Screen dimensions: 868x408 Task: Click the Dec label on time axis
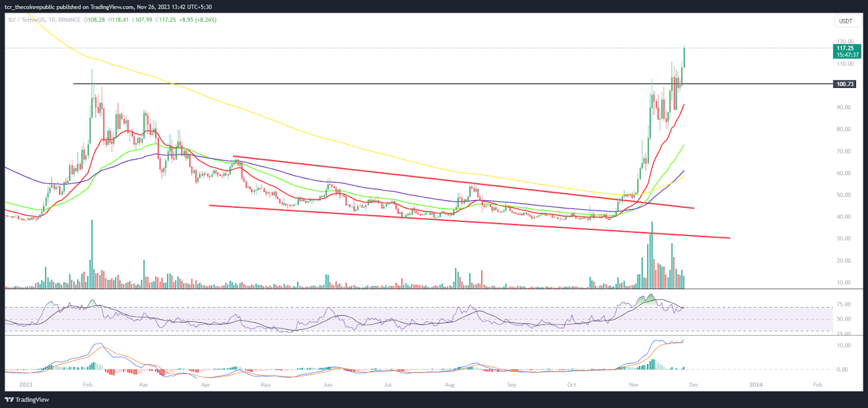pyautogui.click(x=693, y=385)
